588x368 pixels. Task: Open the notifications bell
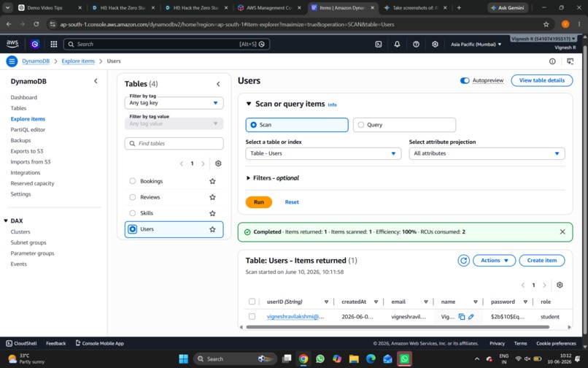[397, 45]
